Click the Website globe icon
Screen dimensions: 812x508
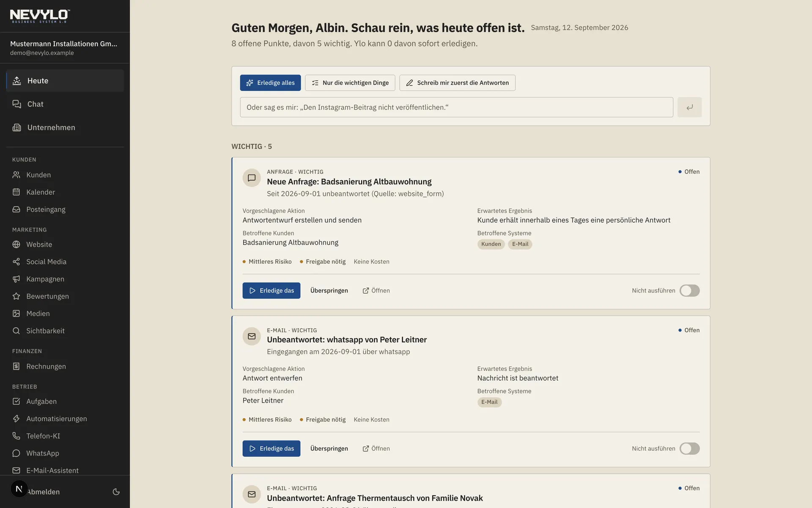point(16,244)
